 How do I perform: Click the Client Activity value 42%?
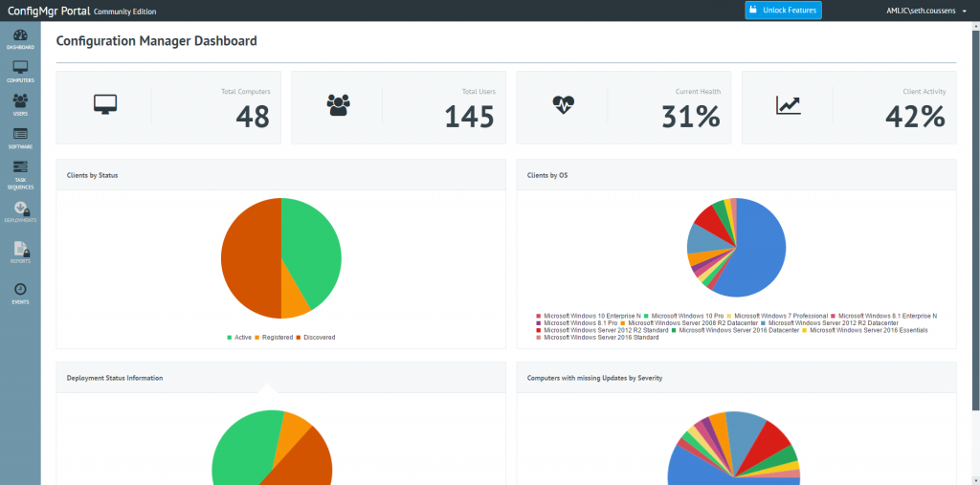(915, 117)
